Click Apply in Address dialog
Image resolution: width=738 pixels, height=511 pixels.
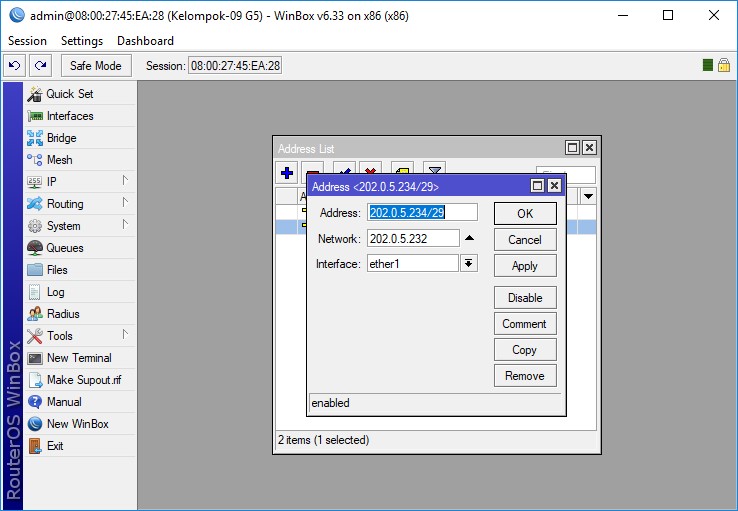point(525,266)
